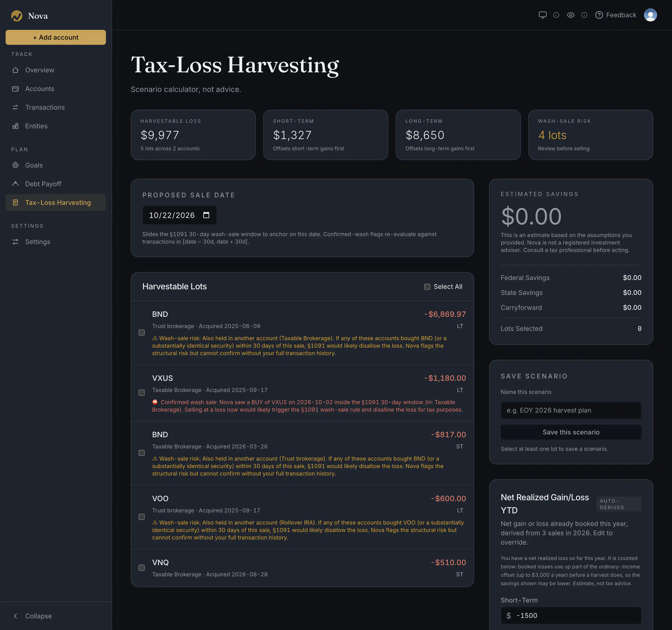Click the Long-Term $8,650 card
Image resolution: width=672 pixels, height=630 pixels.
click(458, 135)
